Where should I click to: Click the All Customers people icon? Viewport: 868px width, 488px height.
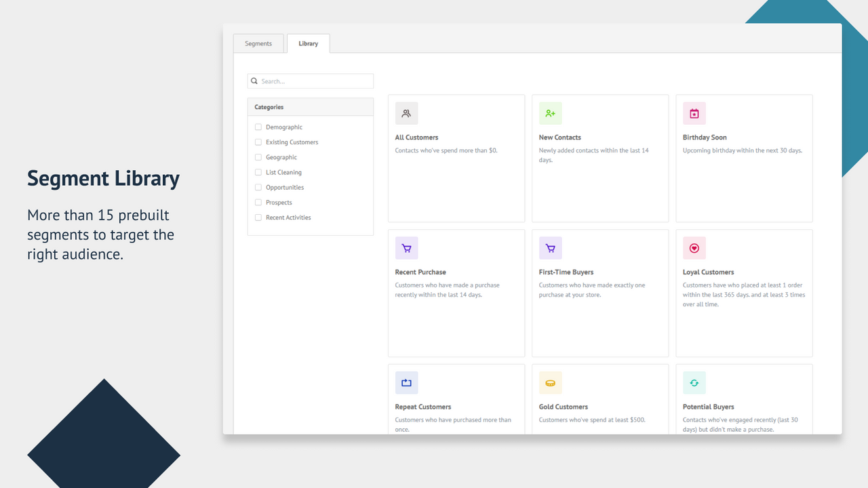pos(406,113)
